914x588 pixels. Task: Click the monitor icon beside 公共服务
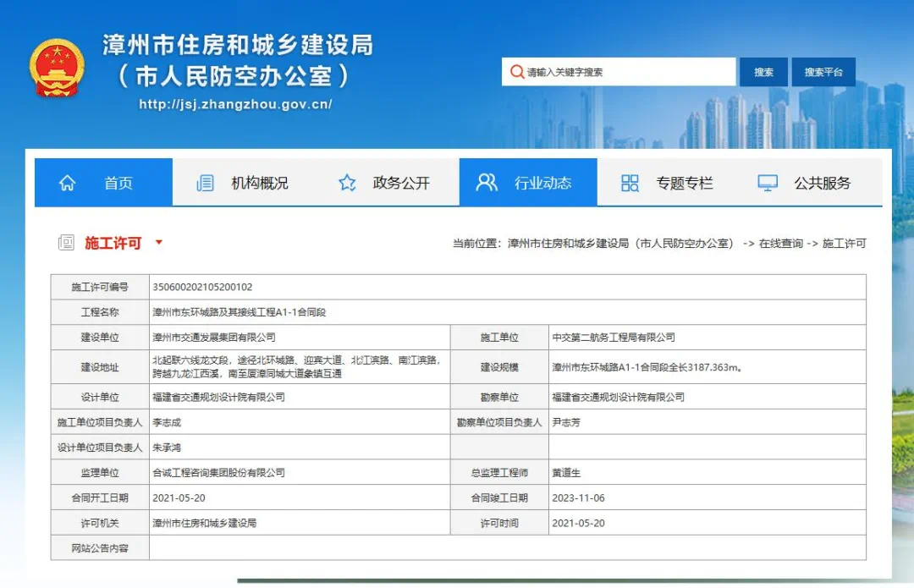tap(768, 183)
